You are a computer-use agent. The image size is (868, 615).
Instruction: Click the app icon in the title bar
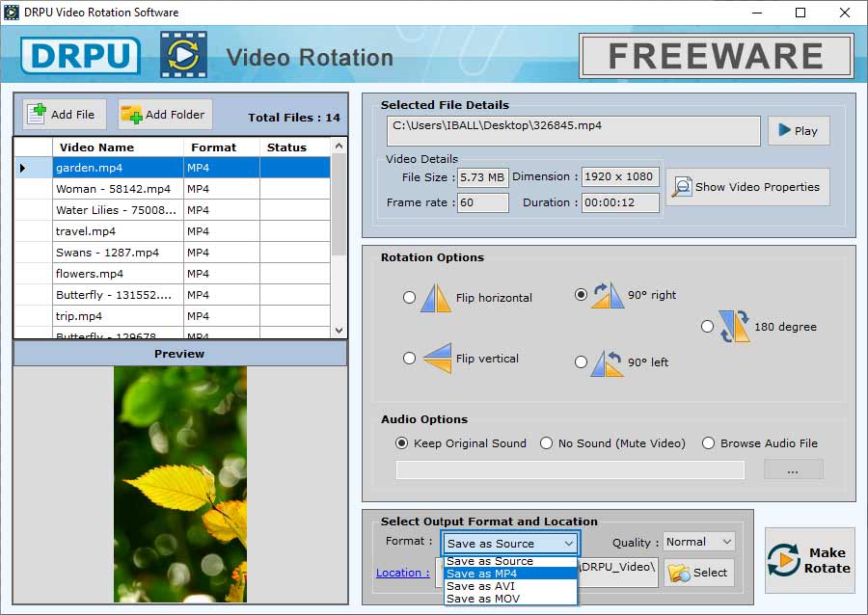click(x=11, y=13)
